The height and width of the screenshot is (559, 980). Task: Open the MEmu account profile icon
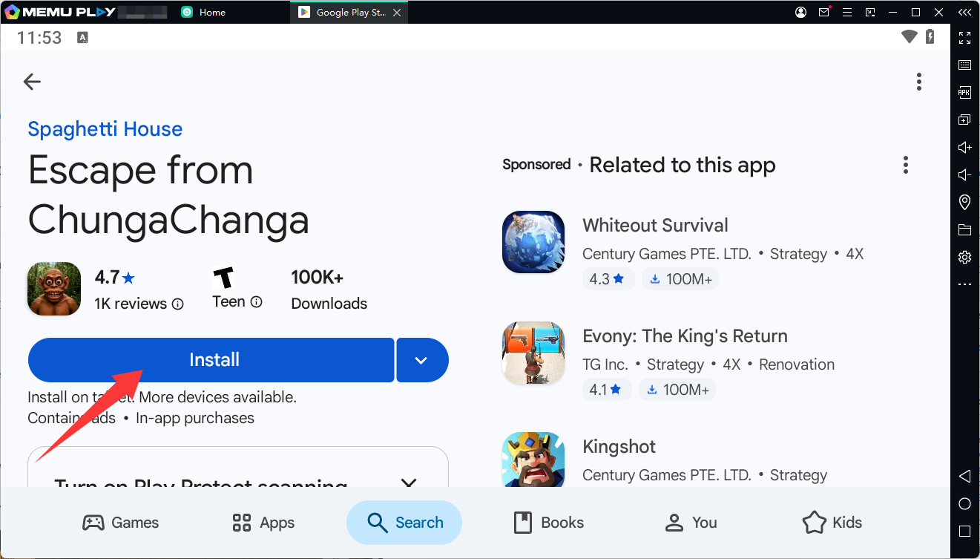(x=800, y=12)
